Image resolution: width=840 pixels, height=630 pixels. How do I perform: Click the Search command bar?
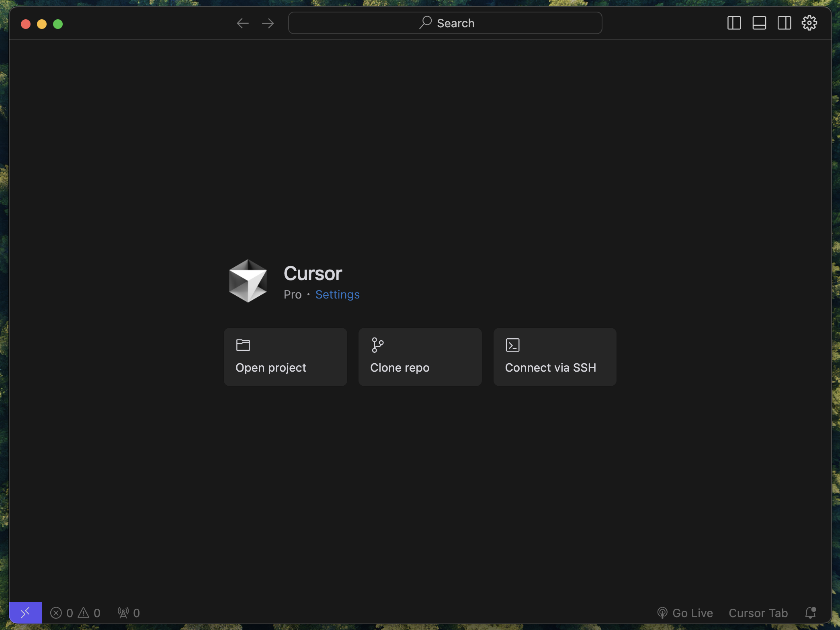[x=445, y=23]
